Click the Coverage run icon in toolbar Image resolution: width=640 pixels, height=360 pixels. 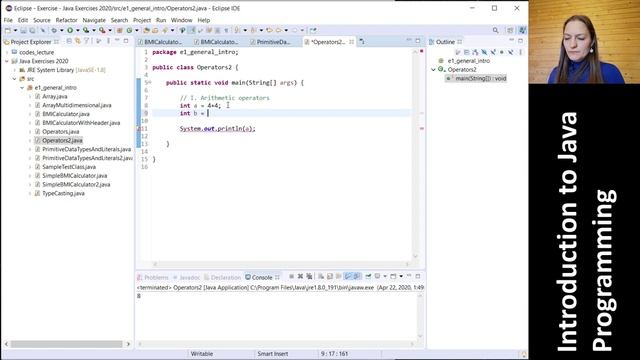tap(86, 30)
